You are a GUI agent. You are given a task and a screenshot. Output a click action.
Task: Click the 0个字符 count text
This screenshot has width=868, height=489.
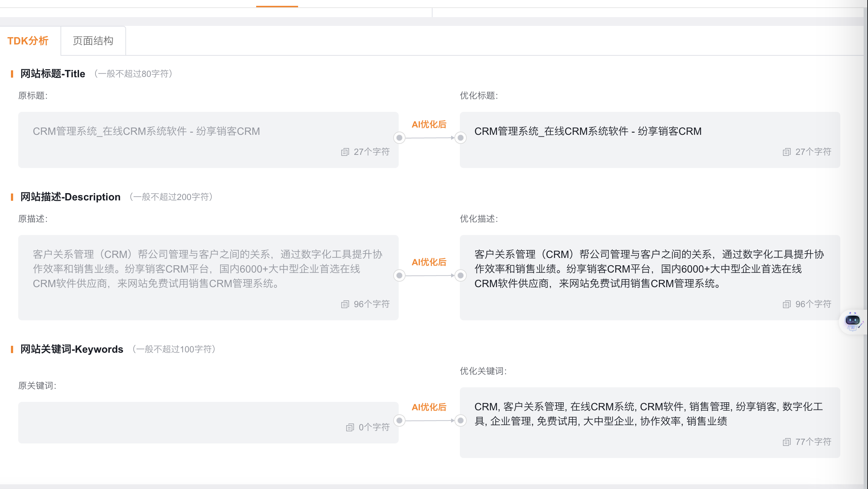(374, 427)
